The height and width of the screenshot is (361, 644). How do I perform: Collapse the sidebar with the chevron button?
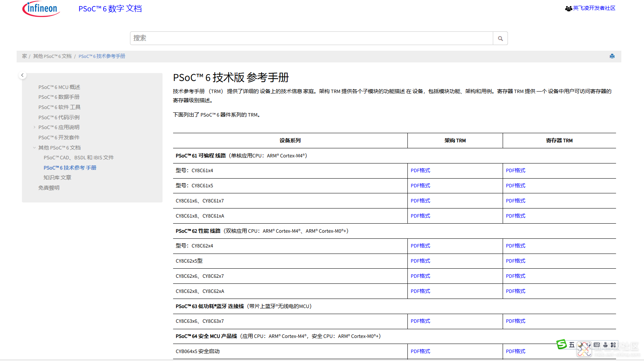(22, 75)
